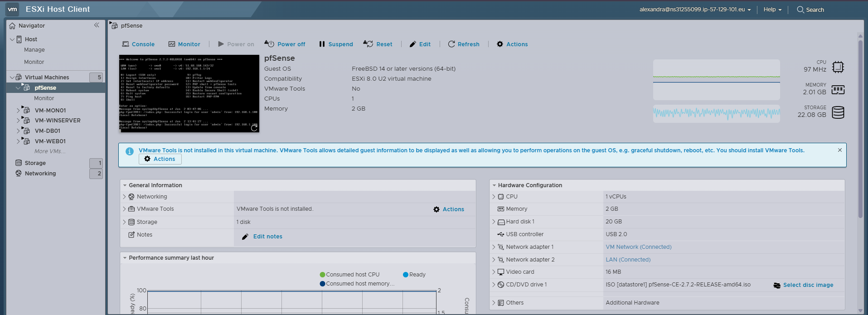
Task: Collapse the General Information section
Action: [x=125, y=185]
